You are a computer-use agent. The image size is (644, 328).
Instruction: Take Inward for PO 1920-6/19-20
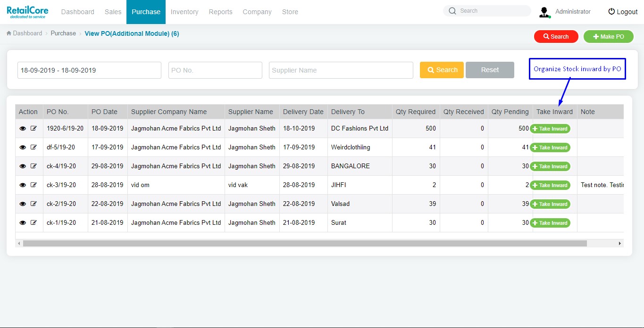550,129
